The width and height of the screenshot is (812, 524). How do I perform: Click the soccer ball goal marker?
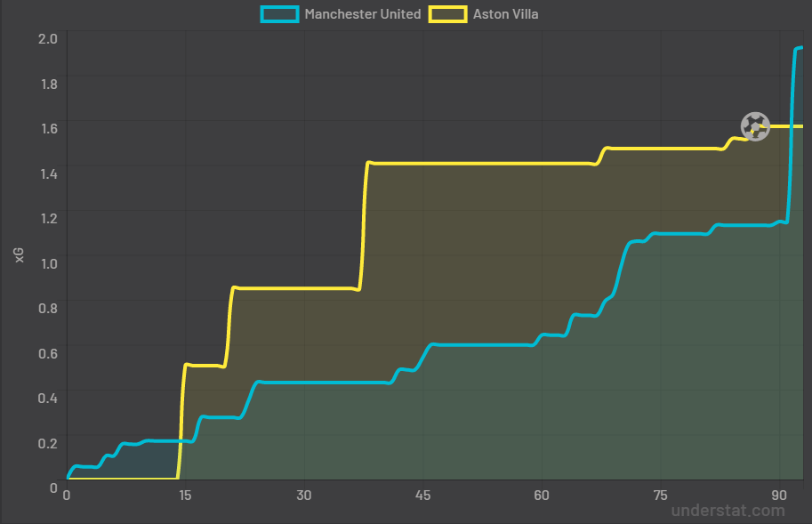[x=755, y=125]
